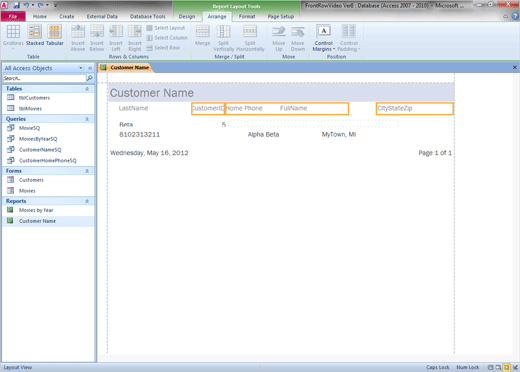This screenshot has width=520, height=372.
Task: Open the All Access Objects category dropdown
Action: coord(81,68)
